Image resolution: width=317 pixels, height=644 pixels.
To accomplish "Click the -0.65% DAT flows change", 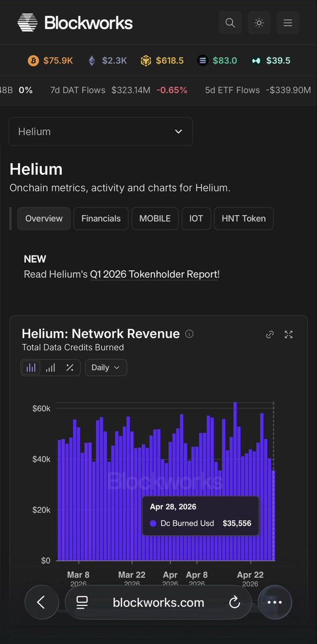I will coord(172,90).
